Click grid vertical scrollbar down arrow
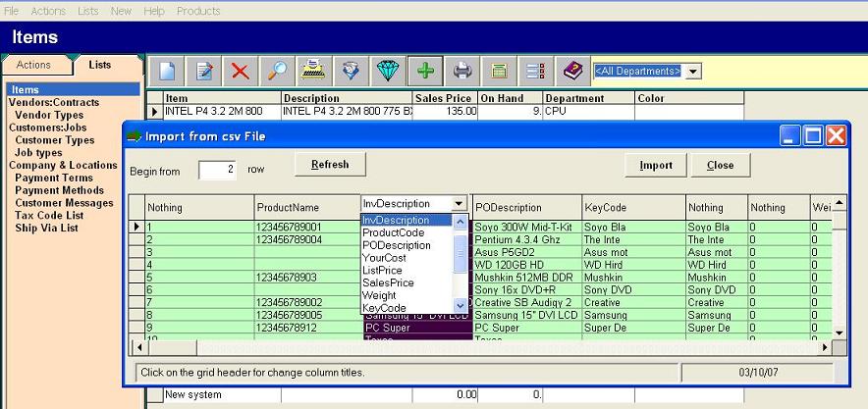 point(840,332)
